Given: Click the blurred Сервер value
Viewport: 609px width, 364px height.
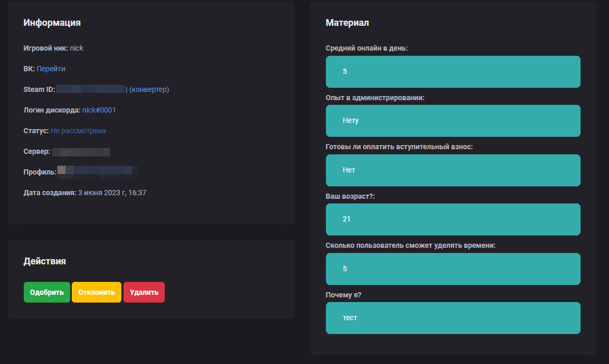Looking at the screenshot, I should click(x=81, y=152).
